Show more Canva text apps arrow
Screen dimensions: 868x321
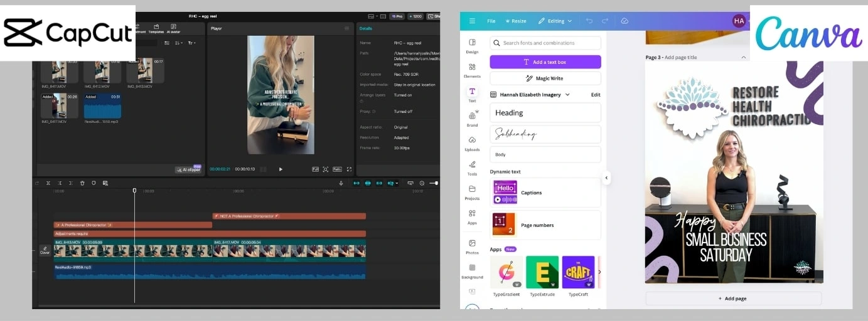point(599,272)
